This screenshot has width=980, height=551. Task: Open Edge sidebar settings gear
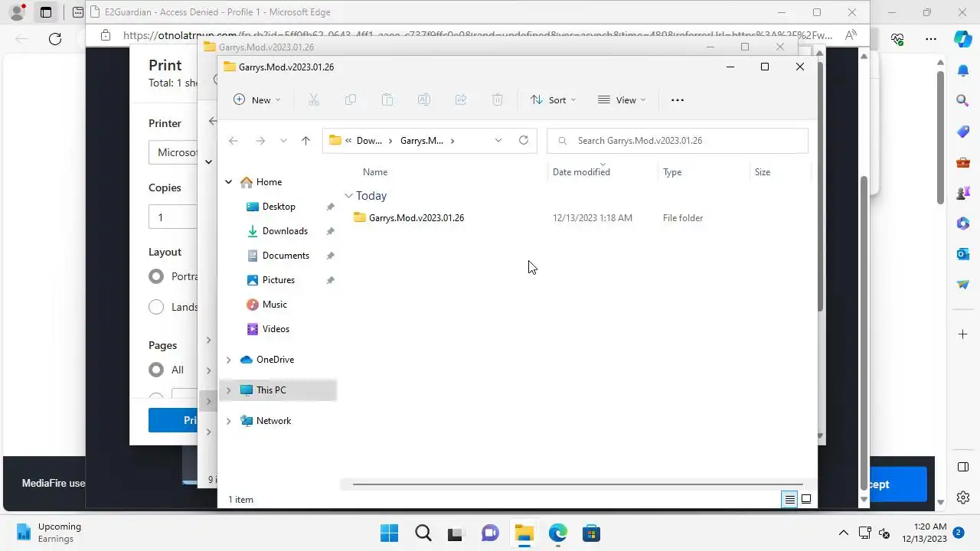coord(963,497)
